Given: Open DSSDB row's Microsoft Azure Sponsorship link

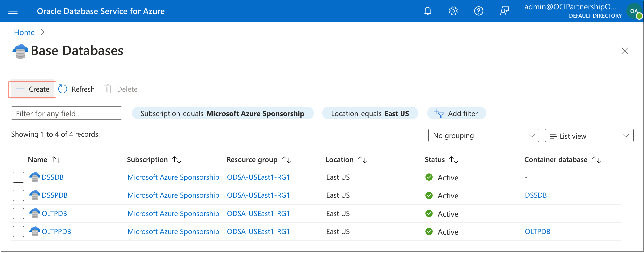Looking at the screenshot, I should 173,177.
